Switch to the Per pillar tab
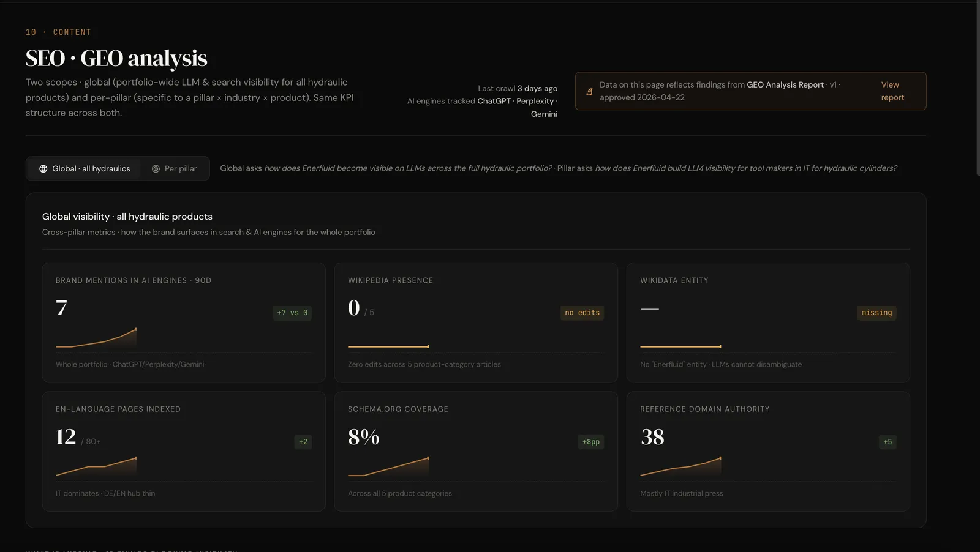 click(175, 169)
